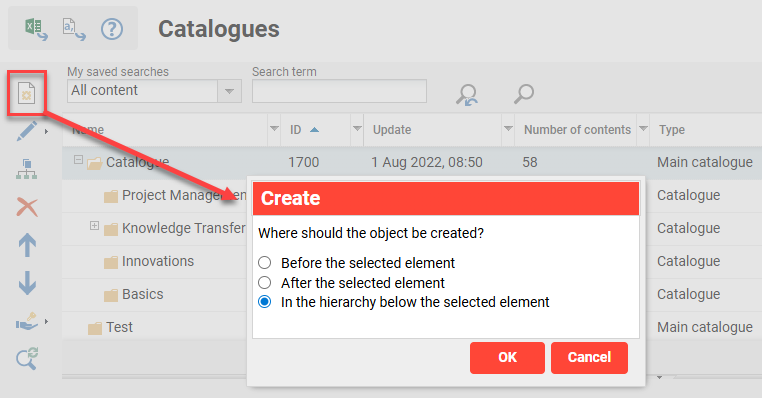Click the Project Management folder icon

[111, 196]
